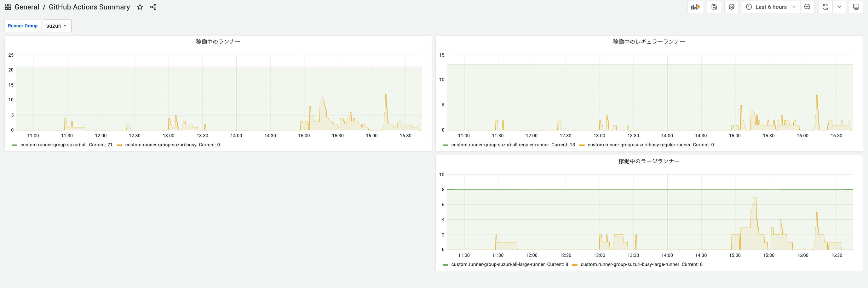This screenshot has width=868, height=288.
Task: Click the share dashboard icon
Action: pos(153,7)
